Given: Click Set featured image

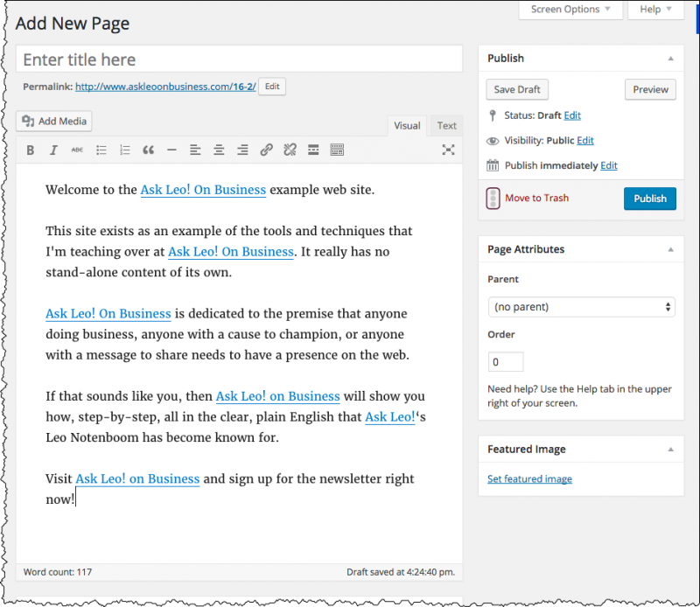Looking at the screenshot, I should tap(529, 479).
